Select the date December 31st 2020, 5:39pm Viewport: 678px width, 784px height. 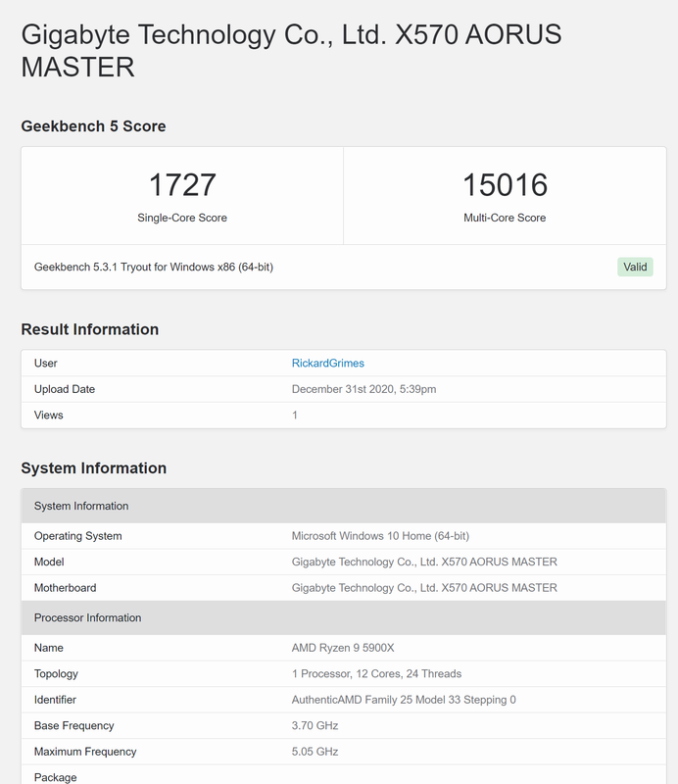point(364,389)
